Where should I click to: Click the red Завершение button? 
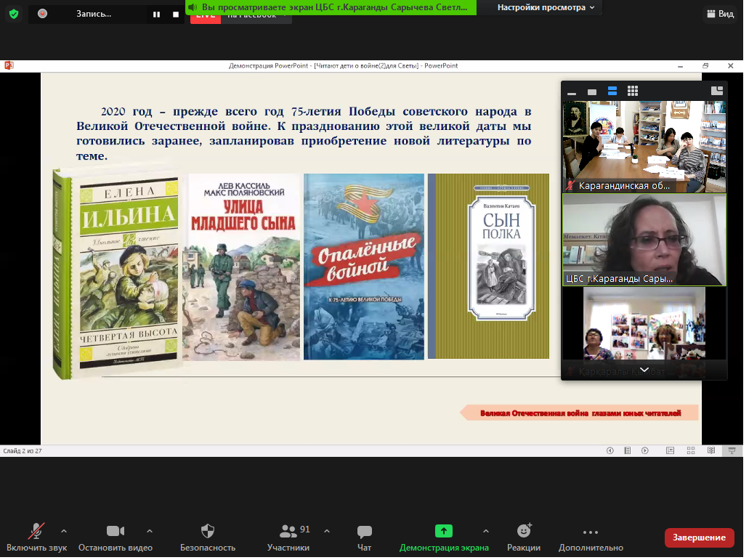[x=698, y=537]
